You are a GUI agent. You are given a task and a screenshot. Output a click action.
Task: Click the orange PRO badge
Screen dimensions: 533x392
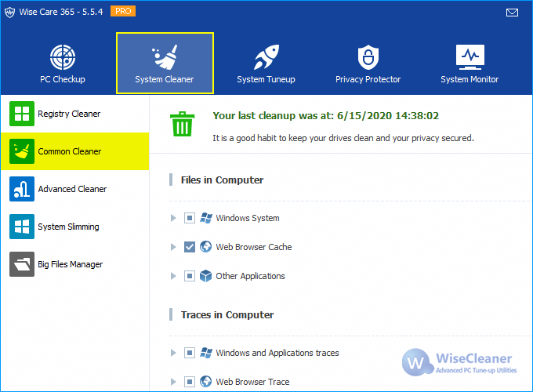point(123,11)
